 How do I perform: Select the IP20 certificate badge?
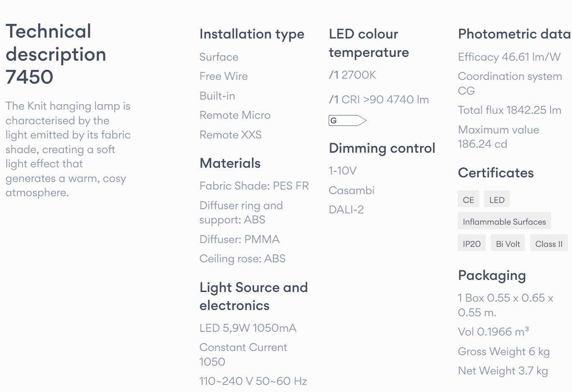click(x=472, y=243)
